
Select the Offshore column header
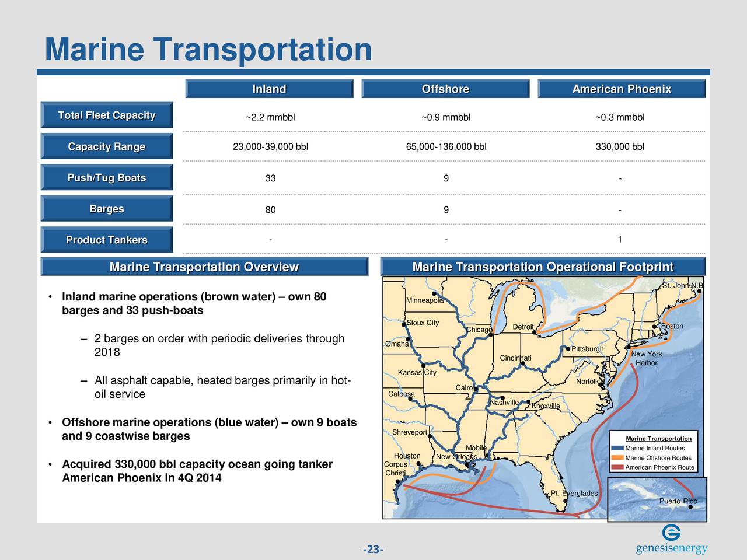[445, 89]
